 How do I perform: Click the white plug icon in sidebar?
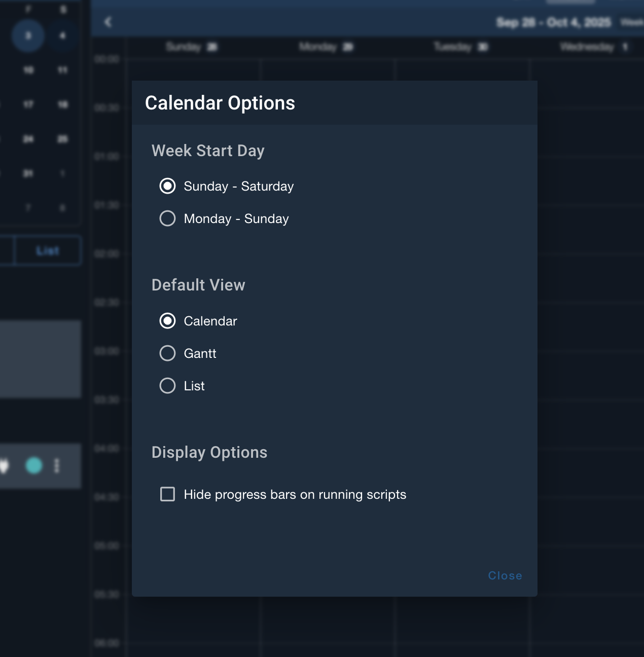tap(4, 465)
